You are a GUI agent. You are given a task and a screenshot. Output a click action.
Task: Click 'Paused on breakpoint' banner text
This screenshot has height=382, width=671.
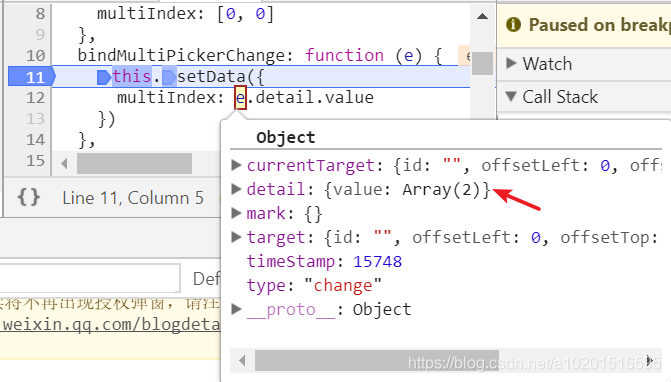tap(600, 25)
